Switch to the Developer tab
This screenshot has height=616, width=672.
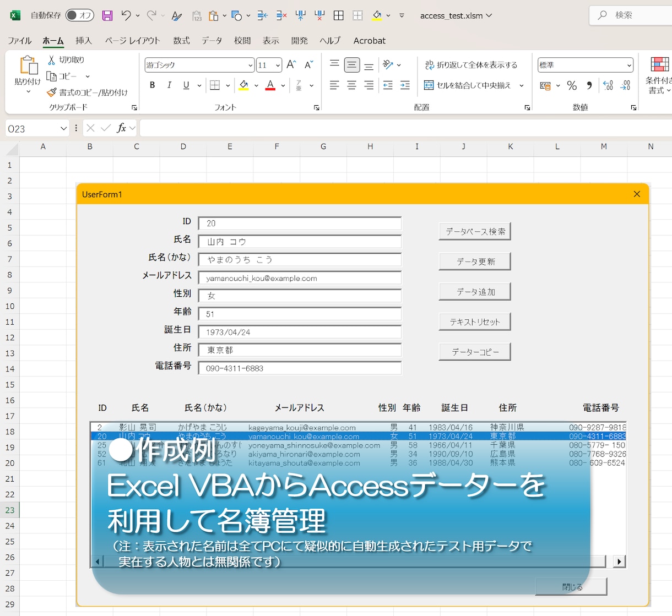pyautogui.click(x=300, y=41)
